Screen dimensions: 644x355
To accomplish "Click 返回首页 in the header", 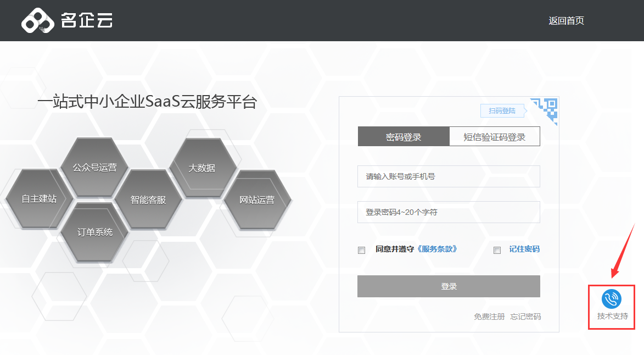I will coord(566,21).
